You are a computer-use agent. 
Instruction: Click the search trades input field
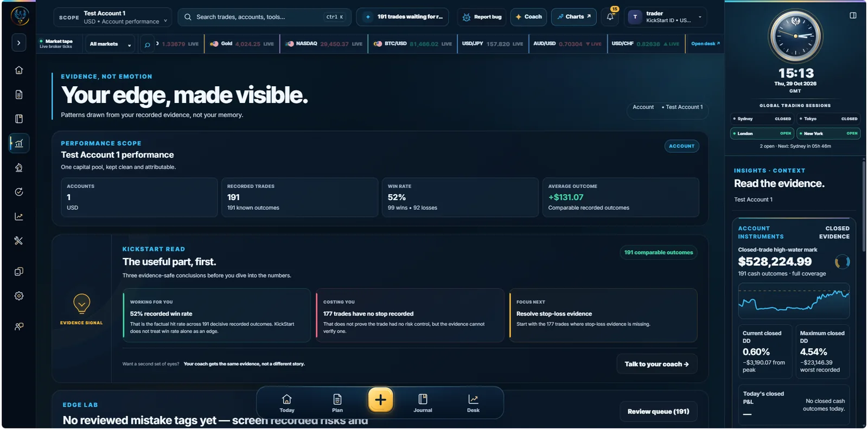[264, 17]
